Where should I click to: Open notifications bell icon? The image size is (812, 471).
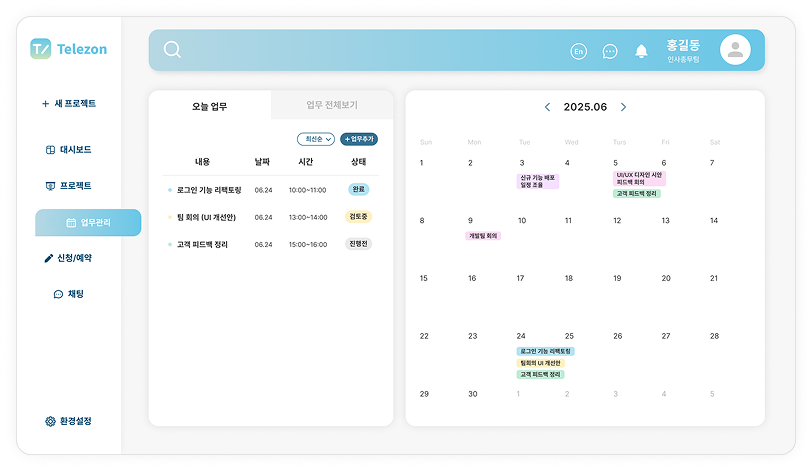pos(641,51)
